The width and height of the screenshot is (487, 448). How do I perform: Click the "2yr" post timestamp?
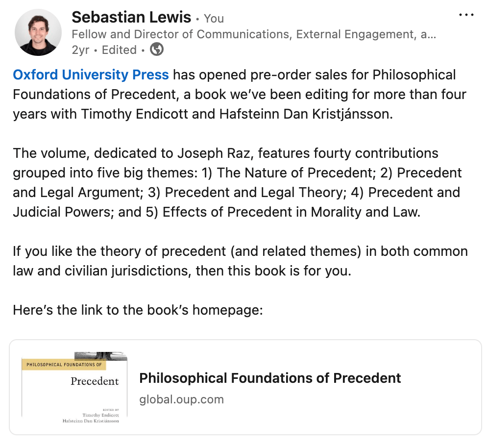80,50
